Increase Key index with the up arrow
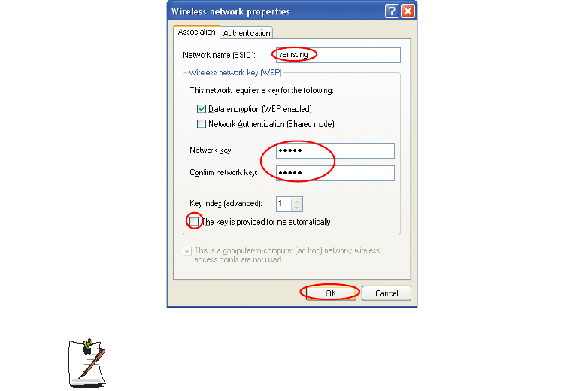 click(296, 201)
